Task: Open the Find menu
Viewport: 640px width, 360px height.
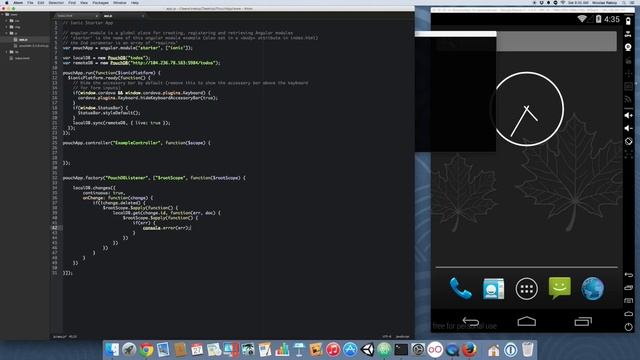Action: tap(72, 2)
